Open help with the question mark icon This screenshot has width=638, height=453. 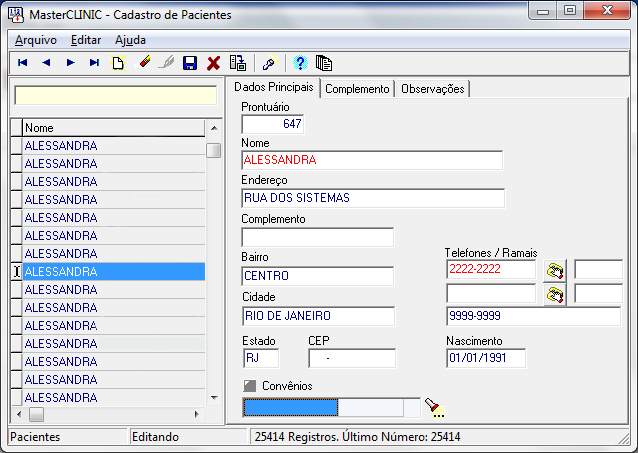300,63
